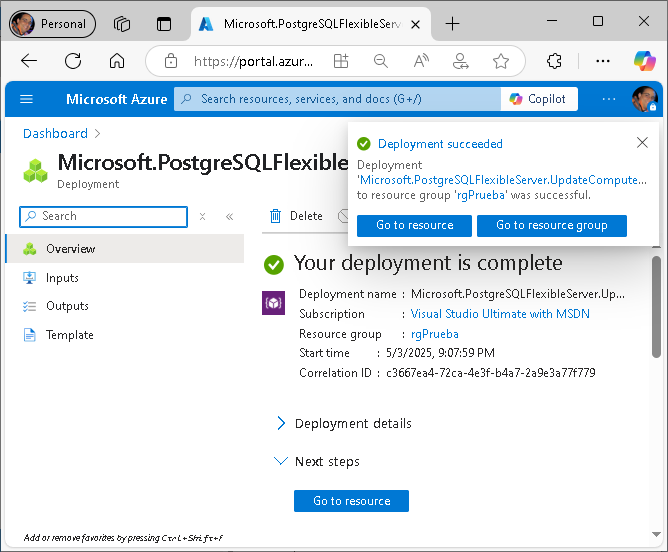Go back to the previous page

[29, 61]
